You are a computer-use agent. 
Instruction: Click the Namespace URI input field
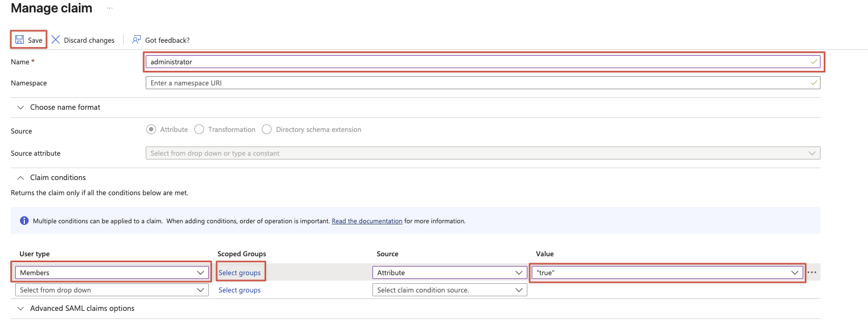click(x=475, y=83)
